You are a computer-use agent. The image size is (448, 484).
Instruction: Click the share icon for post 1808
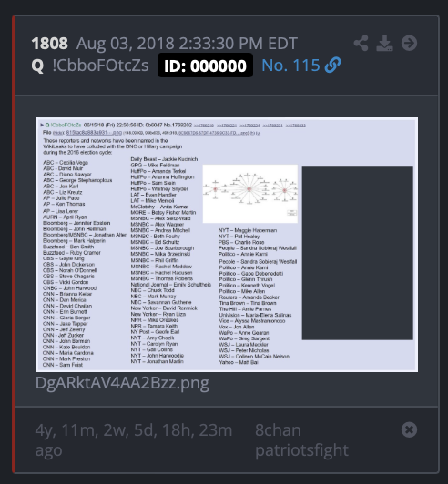tap(361, 43)
